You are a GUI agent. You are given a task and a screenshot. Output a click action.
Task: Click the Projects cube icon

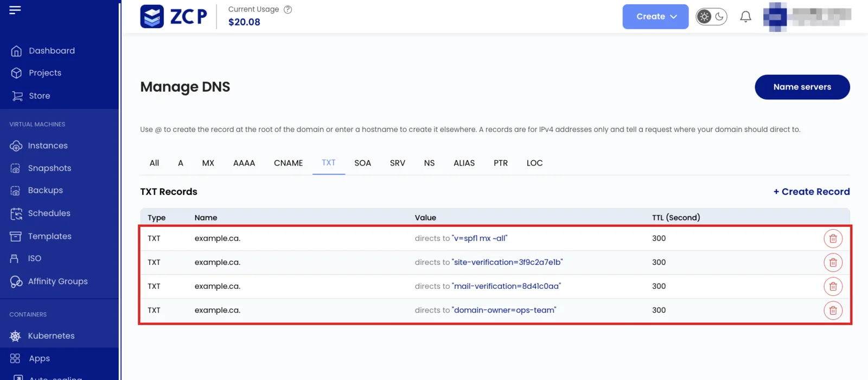click(16, 73)
